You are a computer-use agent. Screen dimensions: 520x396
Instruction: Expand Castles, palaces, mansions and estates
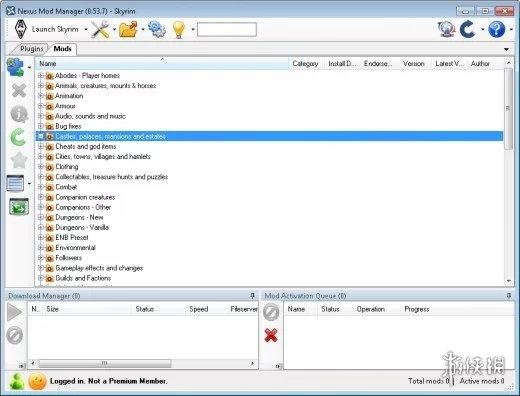(41, 136)
